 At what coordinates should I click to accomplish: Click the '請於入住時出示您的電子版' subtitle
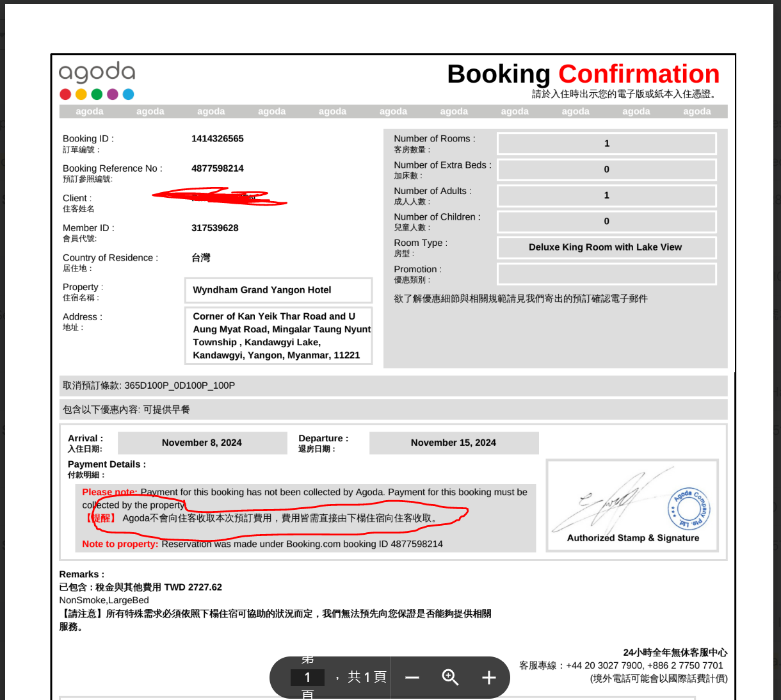coord(625,94)
